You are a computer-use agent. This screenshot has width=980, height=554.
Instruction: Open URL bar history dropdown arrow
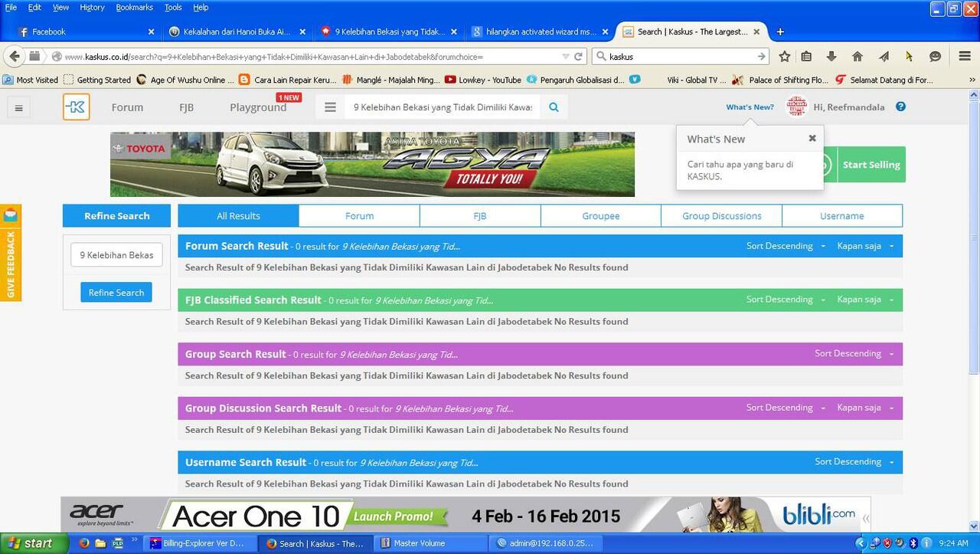565,56
